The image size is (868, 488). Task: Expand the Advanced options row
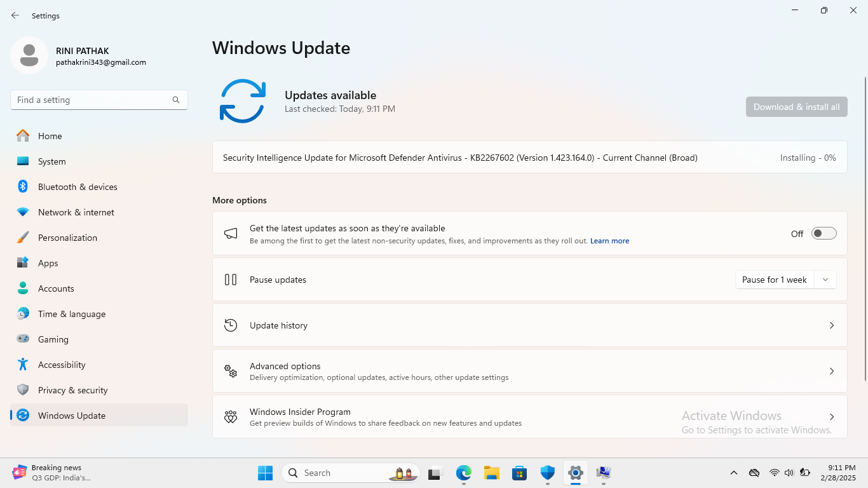point(831,370)
